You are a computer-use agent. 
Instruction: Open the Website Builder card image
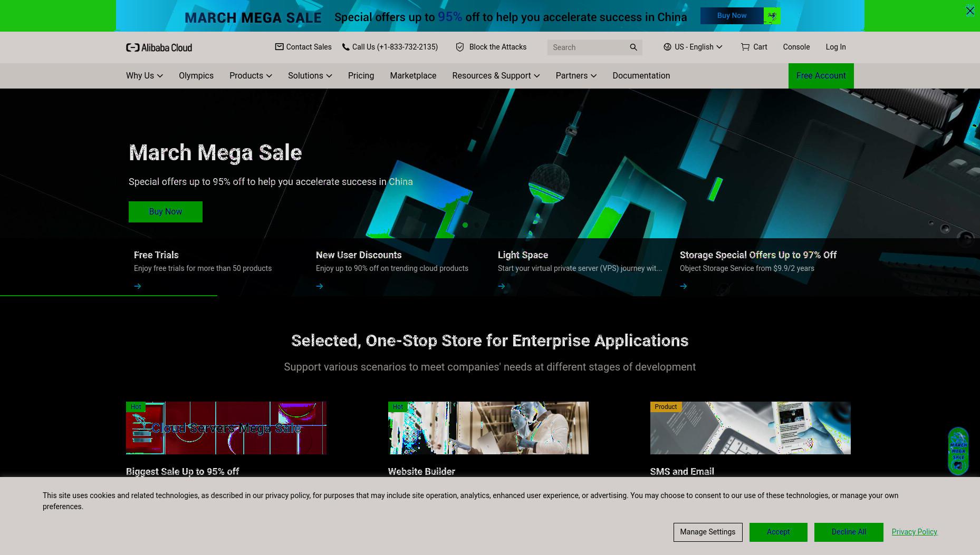[x=488, y=428]
